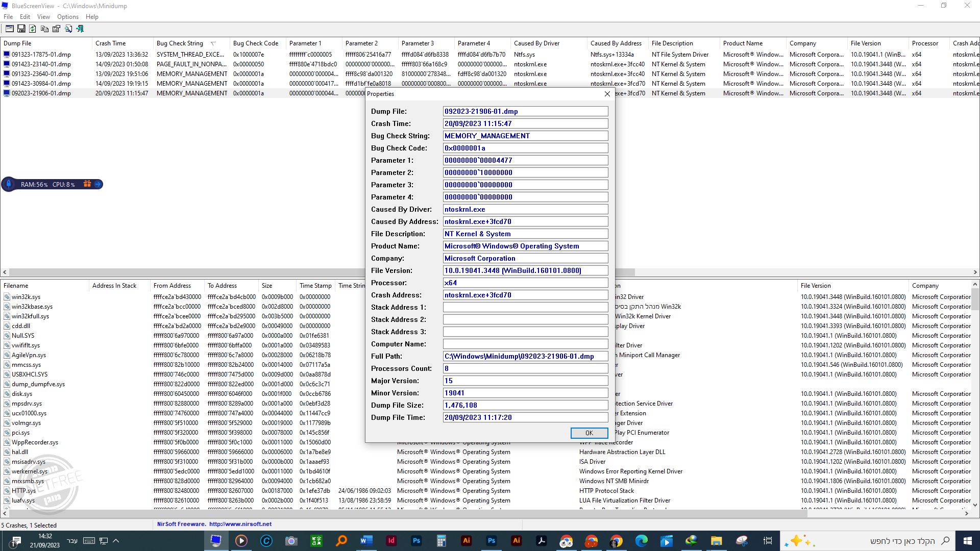Click the rocket icon on the RAM widget
Viewport: 980px width, 551px height.
pos(9,184)
